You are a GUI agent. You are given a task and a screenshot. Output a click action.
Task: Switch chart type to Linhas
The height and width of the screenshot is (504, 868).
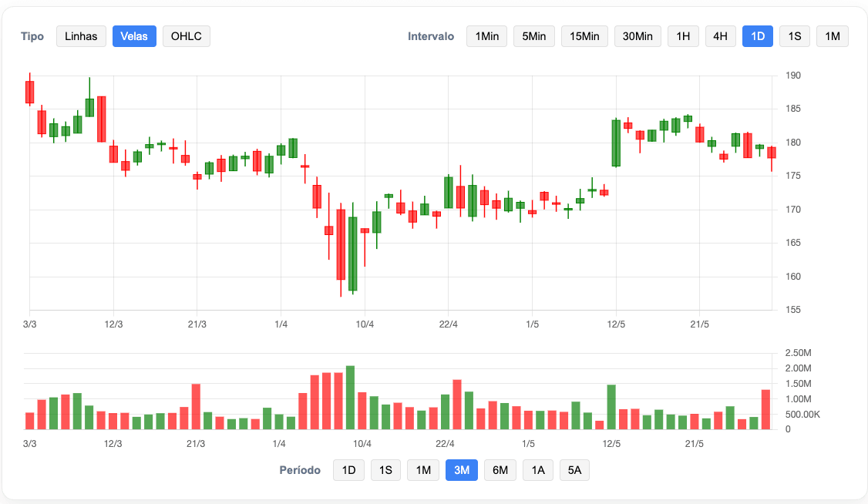coord(81,36)
